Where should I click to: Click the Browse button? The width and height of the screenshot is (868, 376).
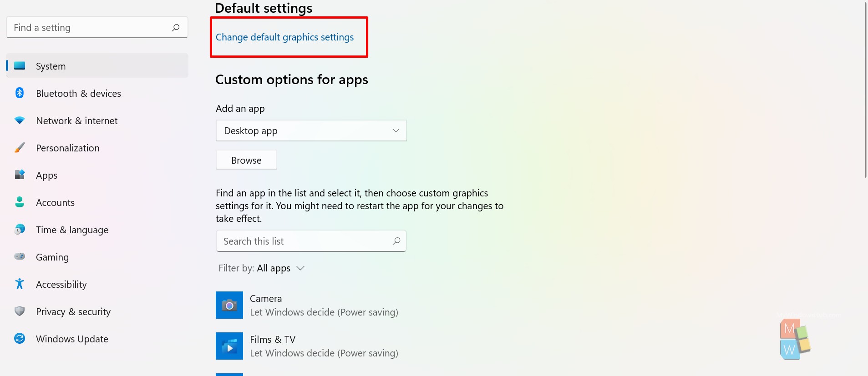coord(246,160)
